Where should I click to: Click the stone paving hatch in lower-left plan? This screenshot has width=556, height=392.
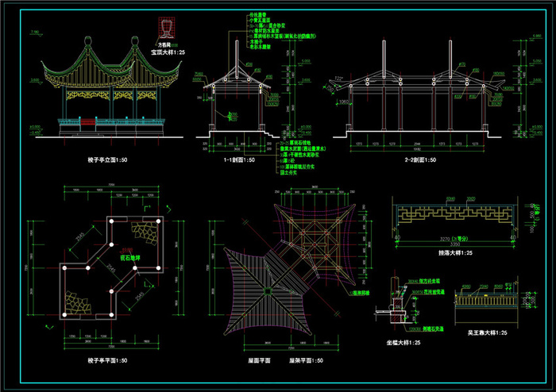point(78,302)
